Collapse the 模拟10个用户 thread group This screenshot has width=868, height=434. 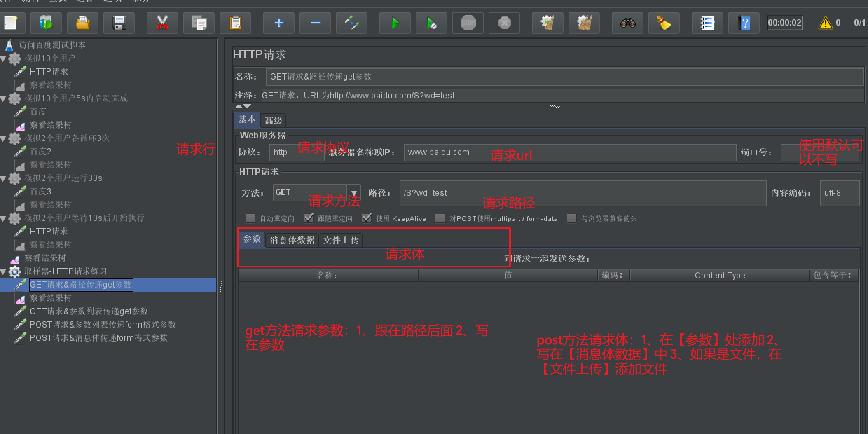coord(4,58)
